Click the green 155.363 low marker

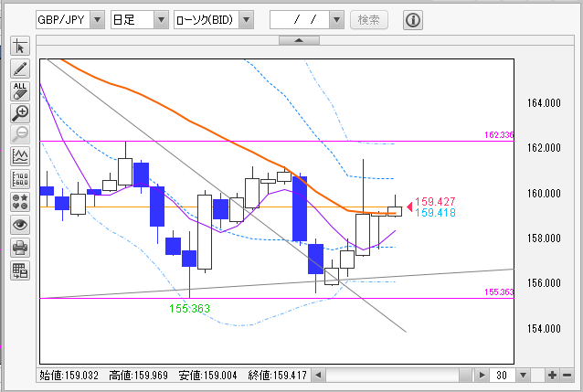[189, 308]
